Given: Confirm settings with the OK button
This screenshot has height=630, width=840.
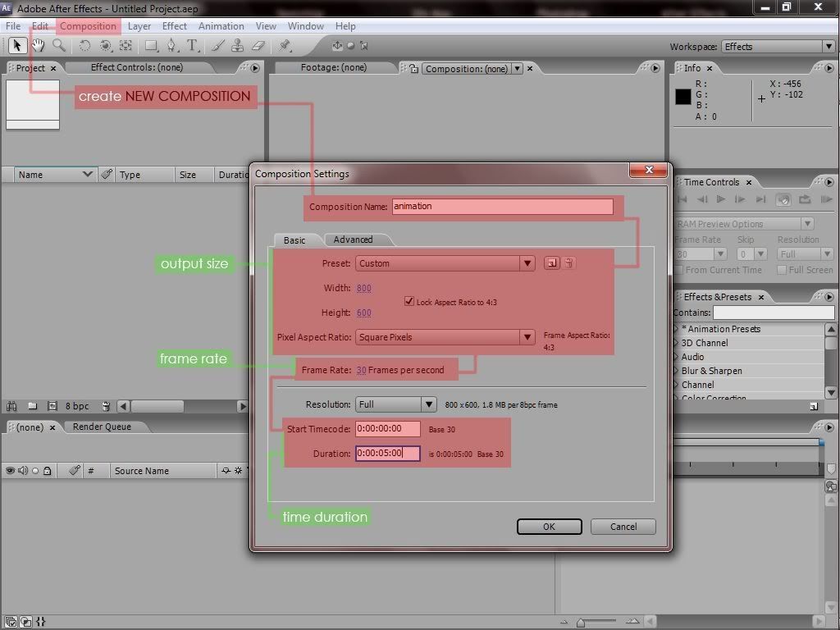Looking at the screenshot, I should (549, 527).
